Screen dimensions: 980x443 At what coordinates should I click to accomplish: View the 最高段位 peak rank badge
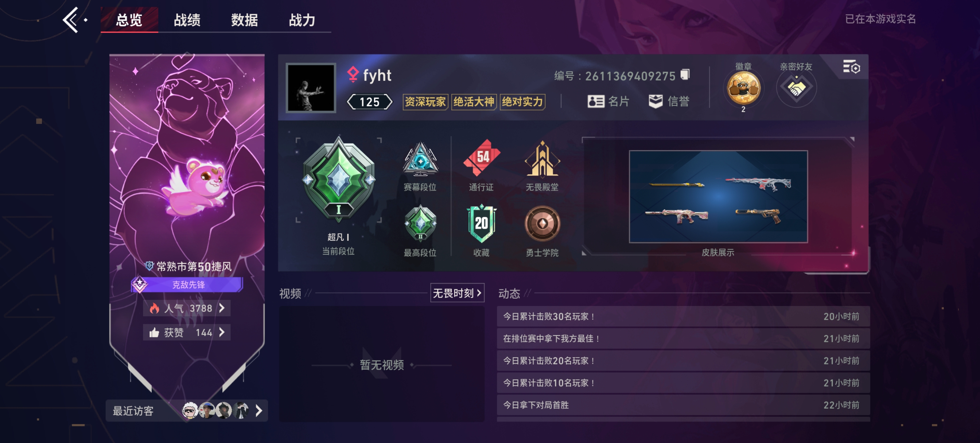[x=420, y=224]
